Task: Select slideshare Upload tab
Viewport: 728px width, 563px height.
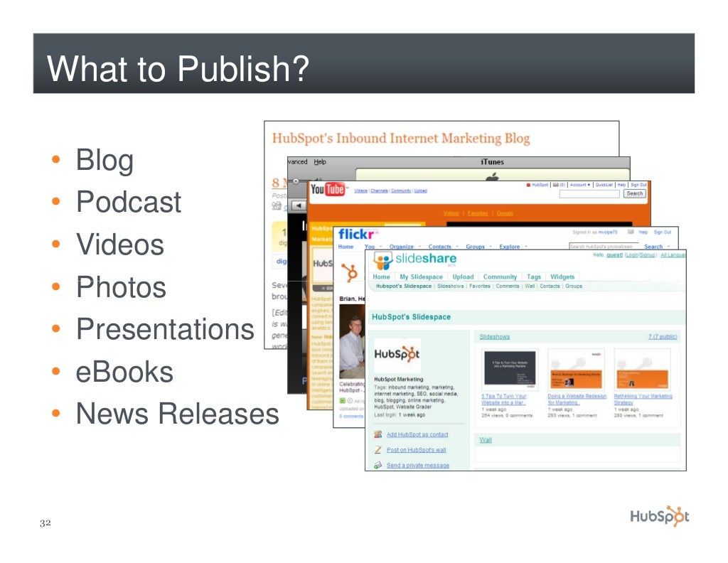Action: pyautogui.click(x=463, y=277)
